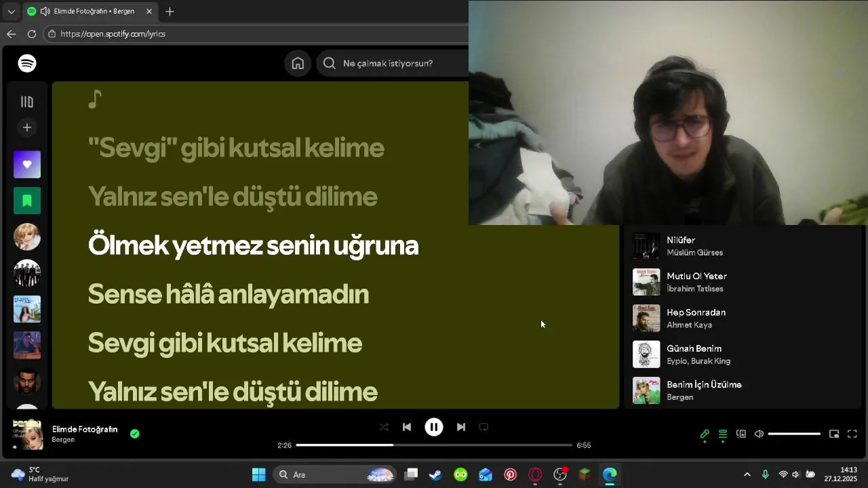Mute volume with speaker icon

(x=759, y=434)
